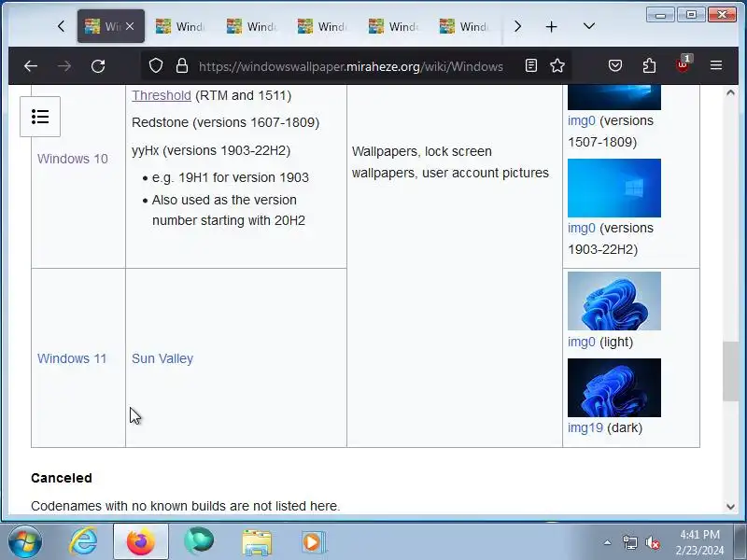The height and width of the screenshot is (560, 747).
Task: Open the Windows 11 link
Action: point(72,358)
